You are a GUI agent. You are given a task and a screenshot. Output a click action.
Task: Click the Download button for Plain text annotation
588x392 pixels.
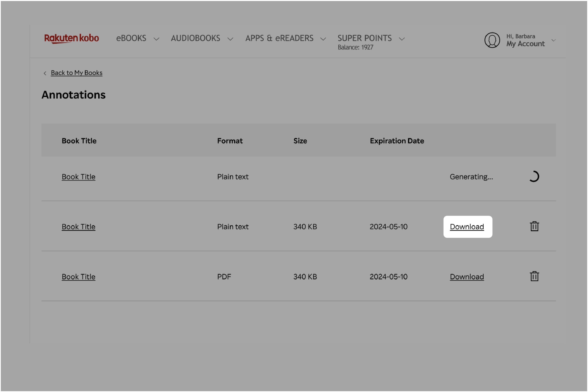click(467, 226)
